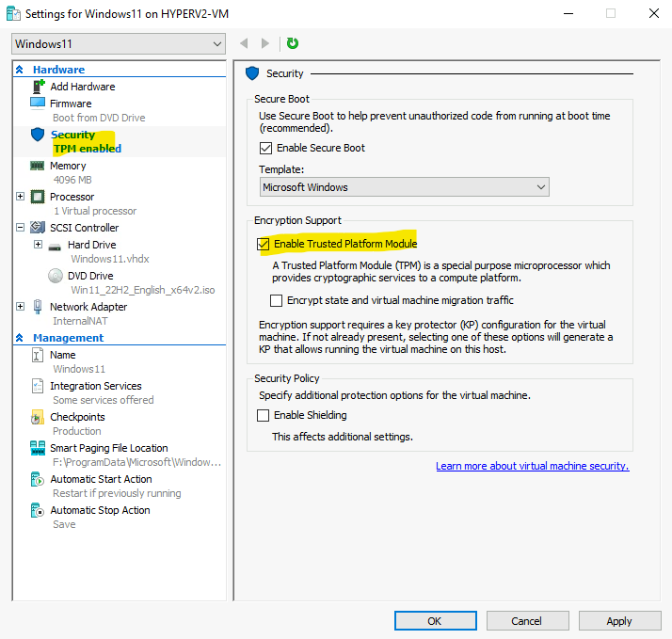Click the settings window title icon
Image resolution: width=672 pixels, height=639 pixels.
point(13,14)
